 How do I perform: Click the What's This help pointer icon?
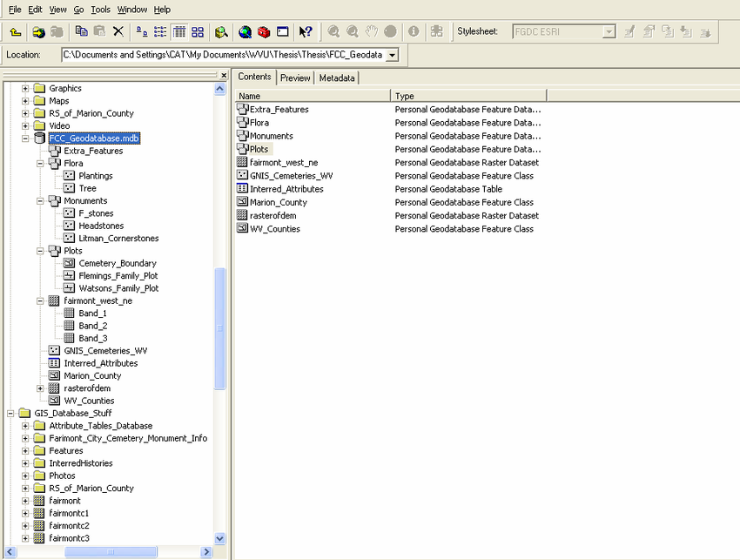[x=305, y=31]
